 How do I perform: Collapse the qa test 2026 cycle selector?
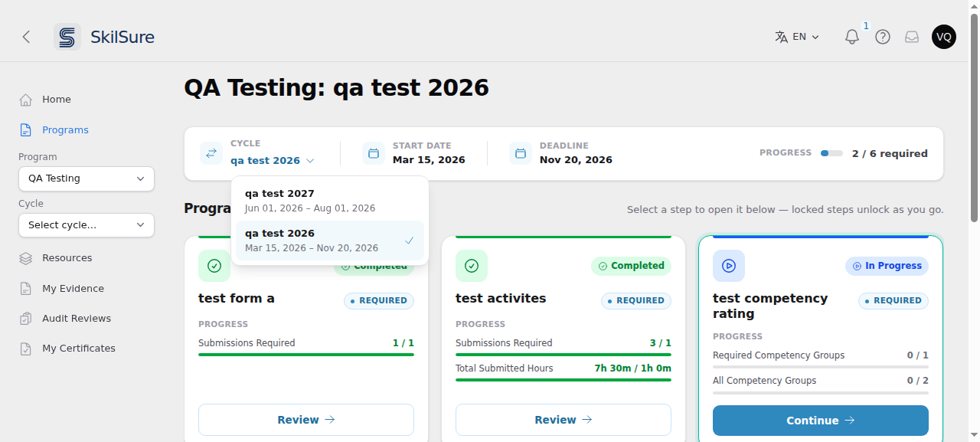273,161
